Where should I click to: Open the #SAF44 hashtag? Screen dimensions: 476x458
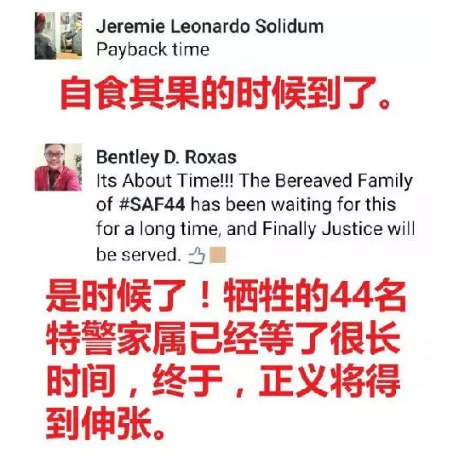click(152, 204)
